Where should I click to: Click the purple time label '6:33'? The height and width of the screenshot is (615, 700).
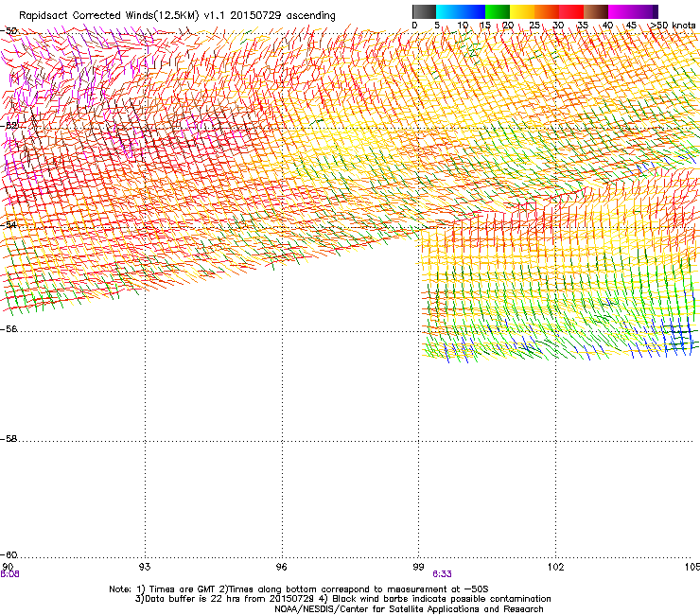(442, 574)
